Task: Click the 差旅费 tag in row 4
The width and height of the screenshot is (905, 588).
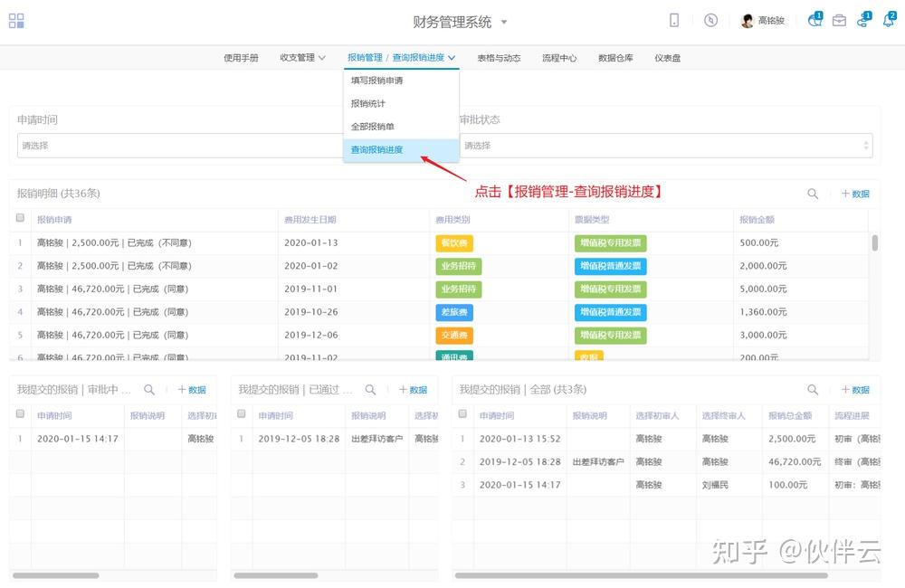Action: pos(454,312)
